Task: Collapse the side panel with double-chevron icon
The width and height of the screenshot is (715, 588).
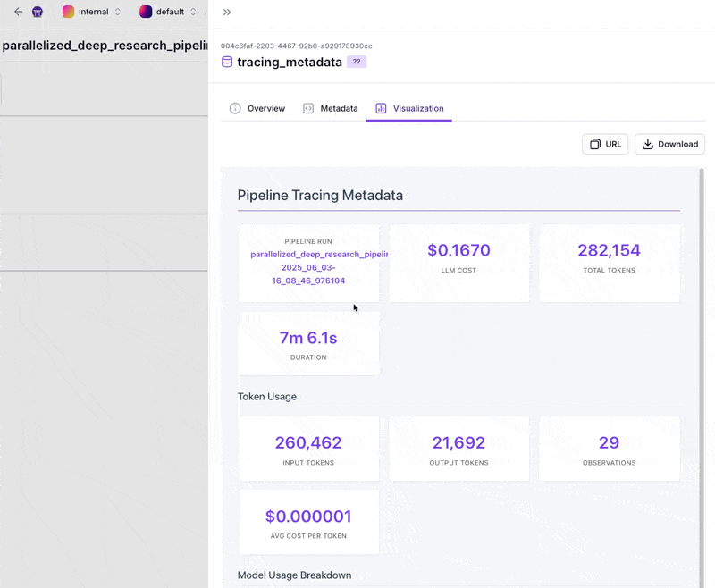Action: pos(227,12)
